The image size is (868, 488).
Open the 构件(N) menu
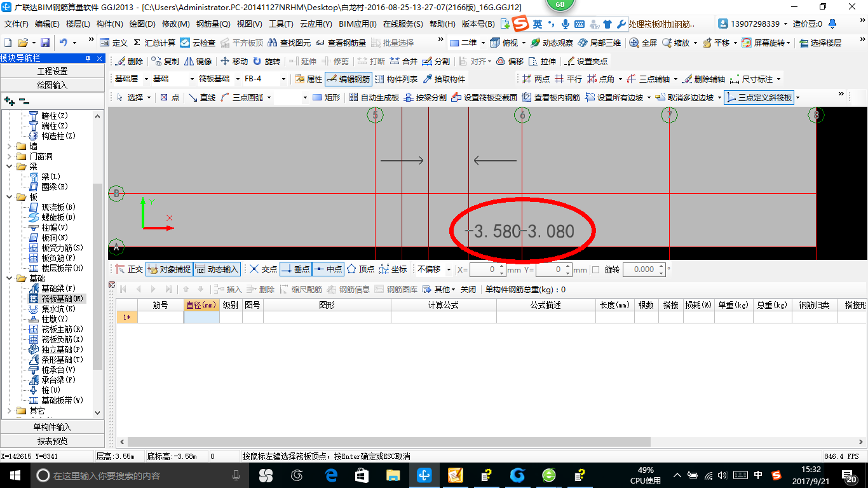(109, 24)
